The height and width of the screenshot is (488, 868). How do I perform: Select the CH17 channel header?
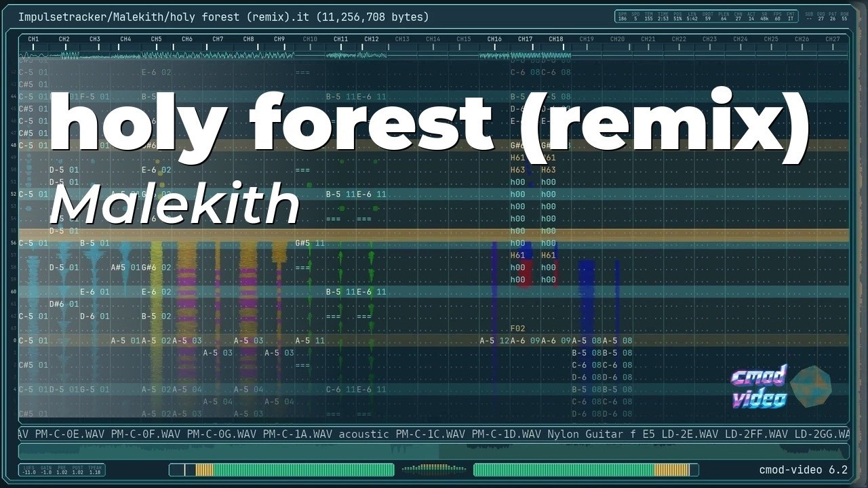pyautogui.click(x=526, y=39)
